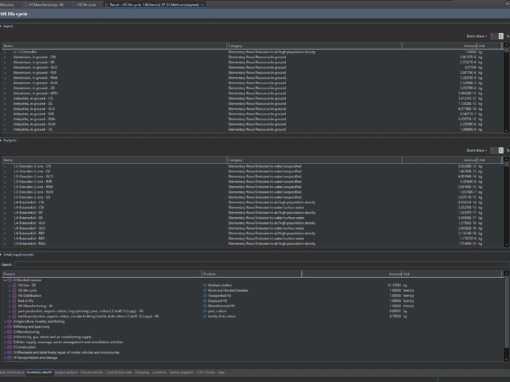Click the flow icon beside Manufactured HS
510x382 pixels.
point(205,306)
